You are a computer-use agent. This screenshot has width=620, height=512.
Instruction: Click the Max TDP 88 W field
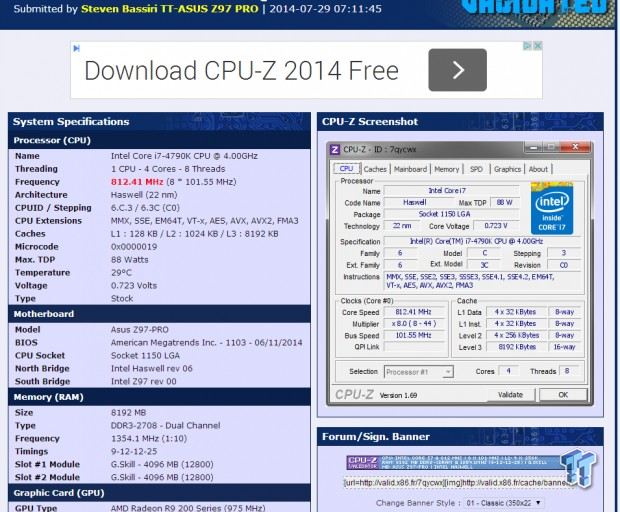click(x=504, y=202)
